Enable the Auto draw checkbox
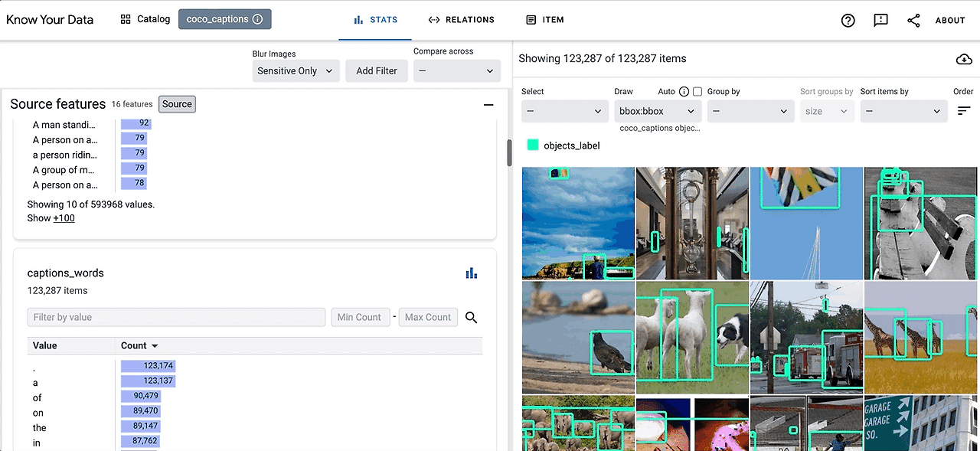 697,91
